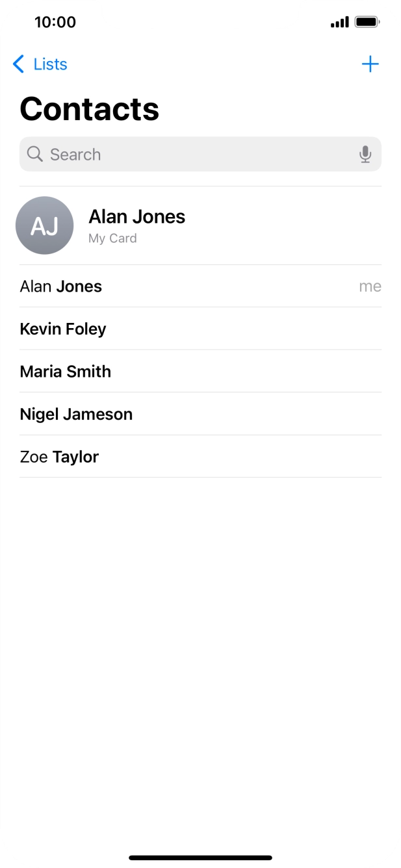Open Kevin Foley's contact
The width and height of the screenshot is (401, 868).
tap(63, 329)
